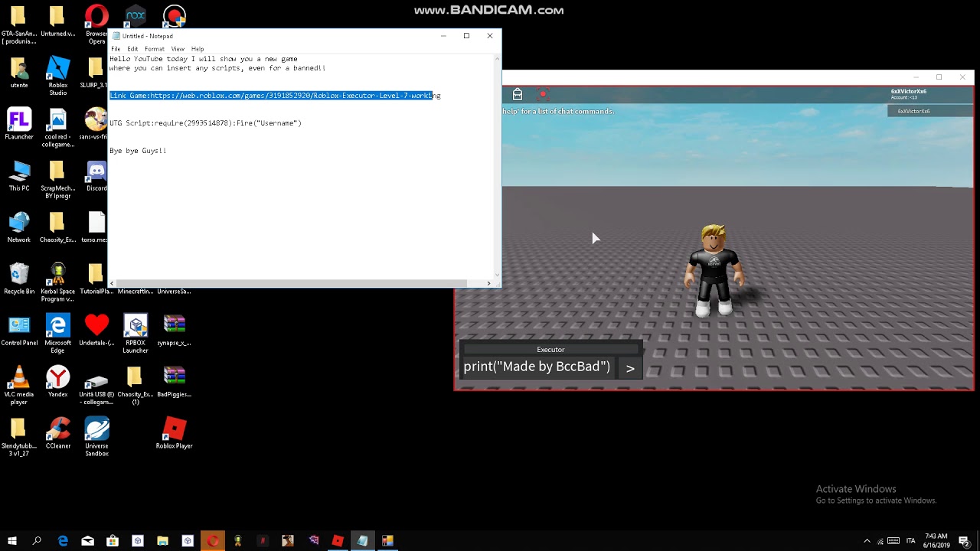Switch to Opera in the taskbar
The width and height of the screenshot is (980, 551).
click(213, 540)
